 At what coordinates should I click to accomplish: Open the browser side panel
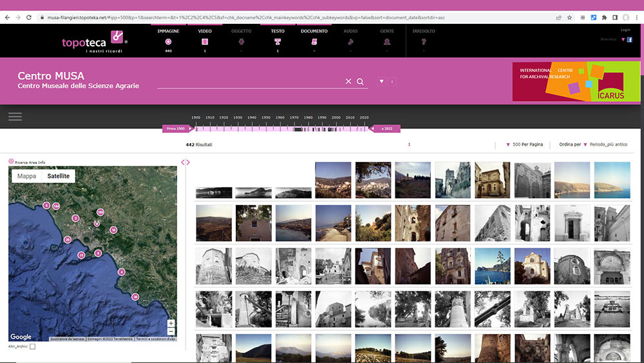pyautogui.click(x=615, y=17)
